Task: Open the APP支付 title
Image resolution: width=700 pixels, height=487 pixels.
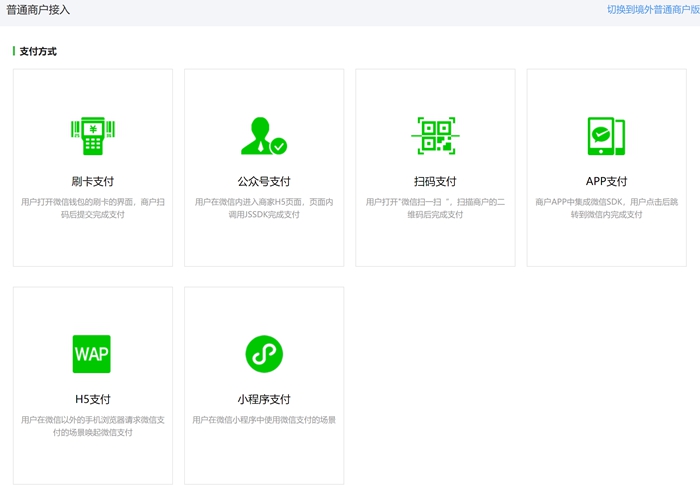Action: click(x=606, y=181)
